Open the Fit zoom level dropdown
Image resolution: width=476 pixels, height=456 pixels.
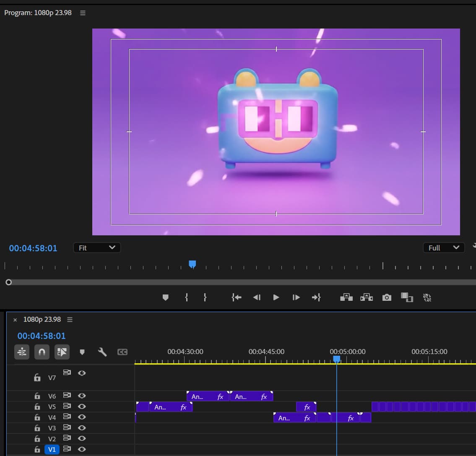(97, 248)
